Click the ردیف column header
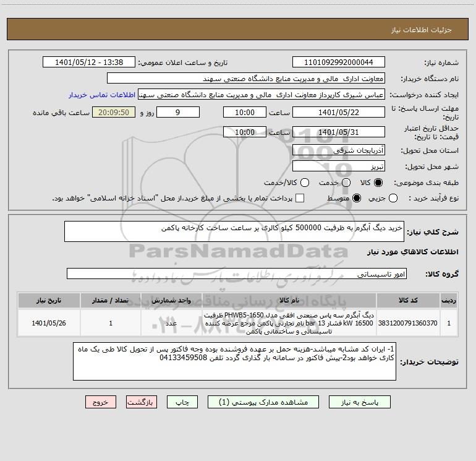This screenshot has height=461, width=476. point(449,300)
